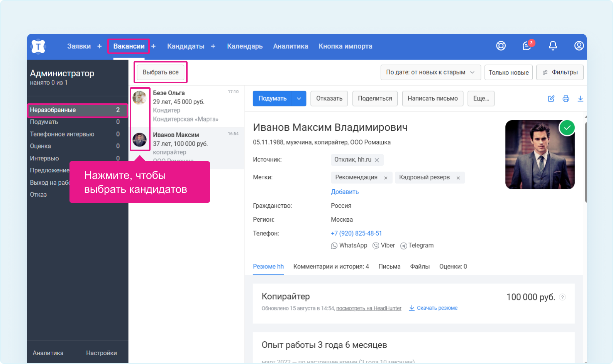The width and height of the screenshot is (613, 364).
Task: Remove the Кадровый резерв tag
Action: [x=458, y=178]
